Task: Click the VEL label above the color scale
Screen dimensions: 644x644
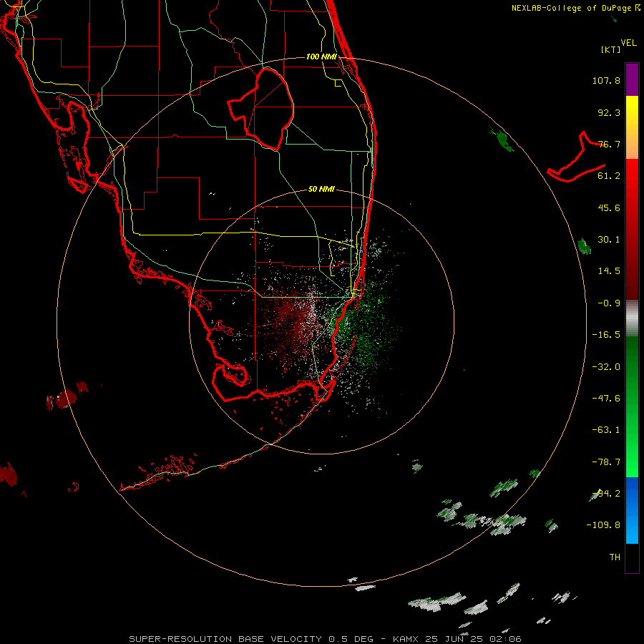Action: [628, 43]
